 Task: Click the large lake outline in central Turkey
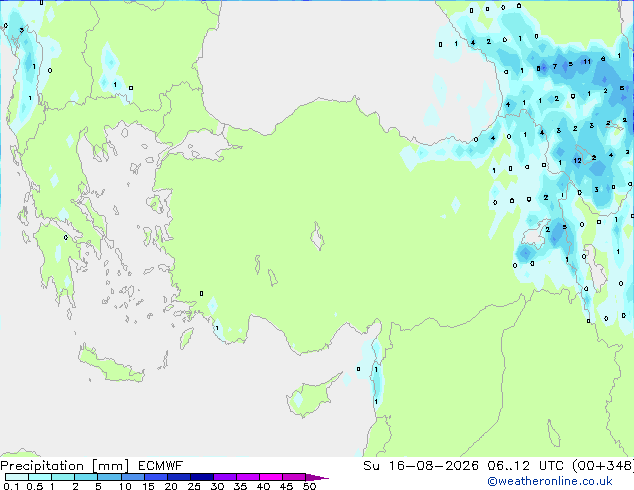tap(317, 237)
